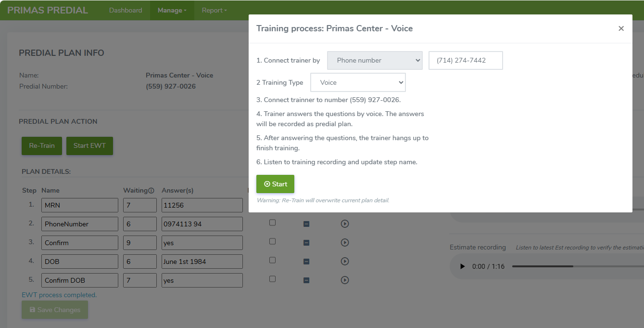
Task: Play the Estimate recording audio
Action: coord(462,266)
